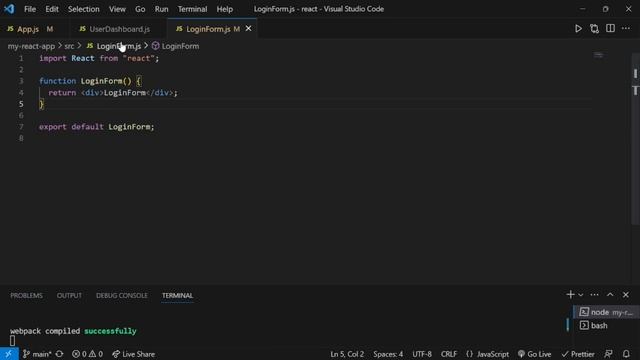
Task: Click src folder in the breadcrumb
Action: 69,46
